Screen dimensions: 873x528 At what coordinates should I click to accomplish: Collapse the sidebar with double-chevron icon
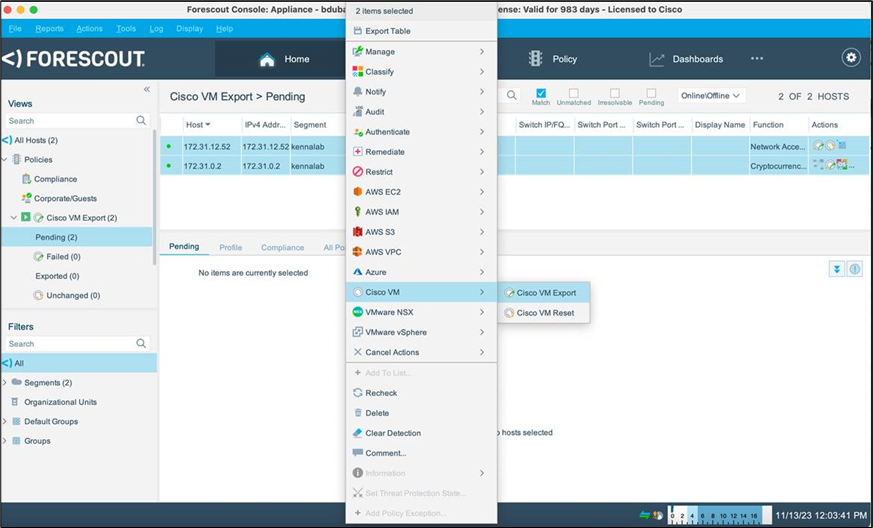(x=146, y=89)
